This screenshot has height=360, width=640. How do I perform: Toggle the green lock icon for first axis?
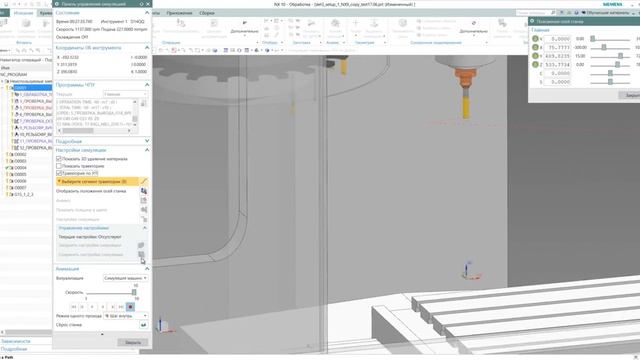tap(535, 39)
